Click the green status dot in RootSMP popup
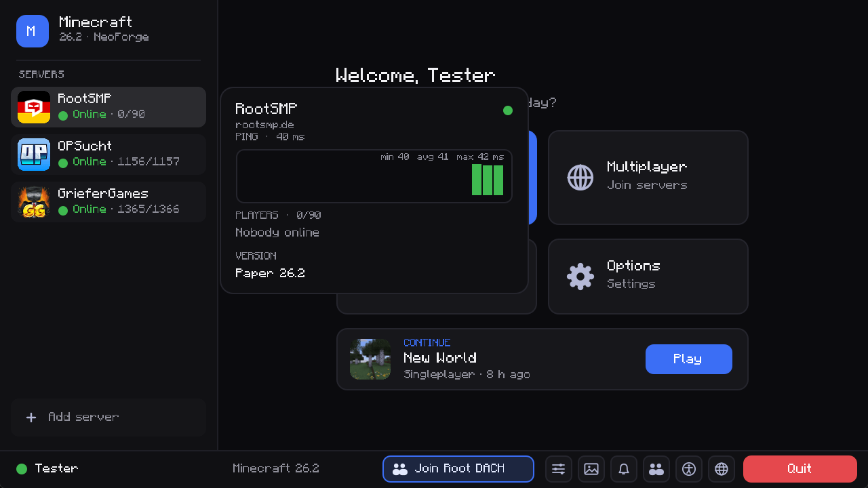Image resolution: width=868 pixels, height=488 pixels. [508, 110]
